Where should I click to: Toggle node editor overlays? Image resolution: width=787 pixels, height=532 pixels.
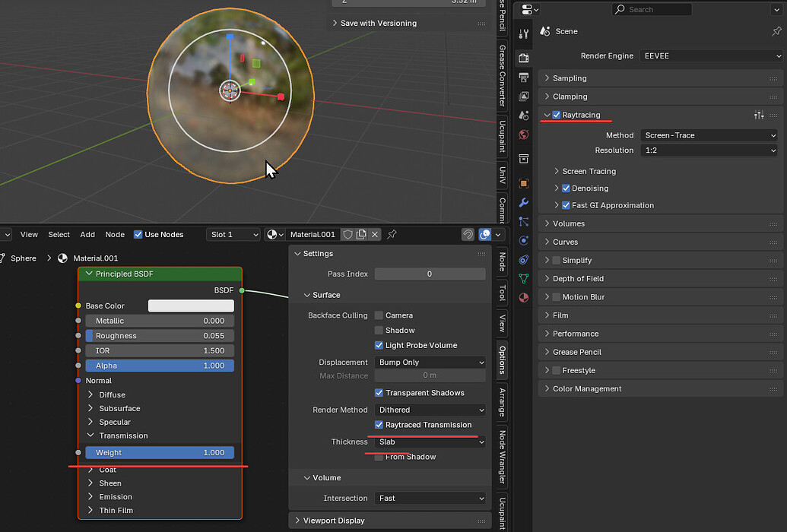485,234
